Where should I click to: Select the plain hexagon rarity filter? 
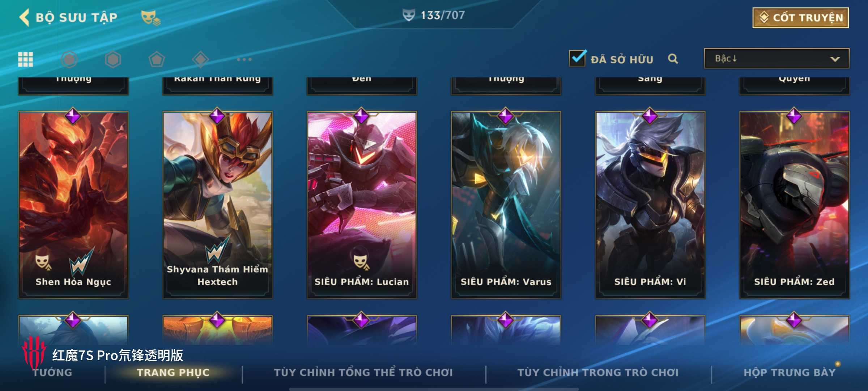pos(113,59)
